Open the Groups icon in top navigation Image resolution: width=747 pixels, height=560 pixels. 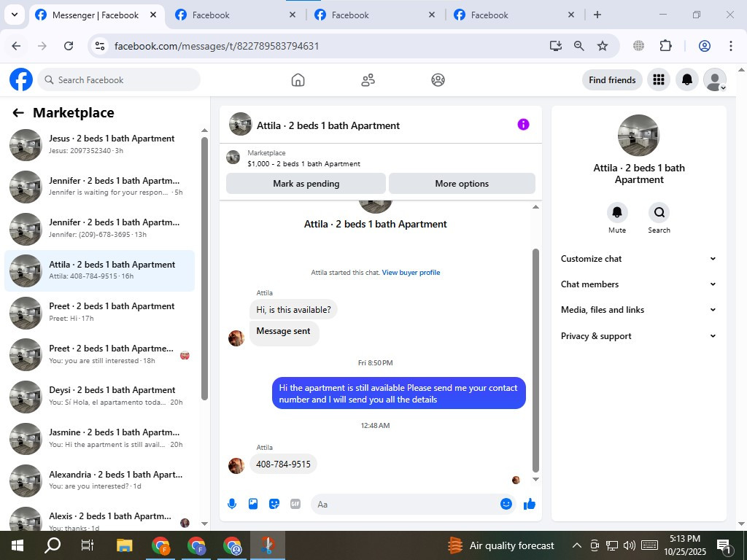pyautogui.click(x=438, y=79)
